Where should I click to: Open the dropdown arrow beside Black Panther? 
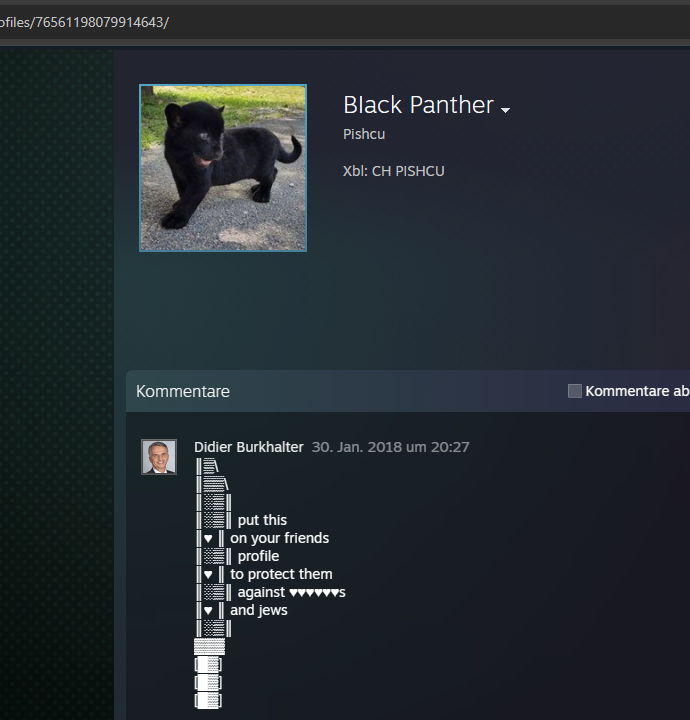coord(505,110)
